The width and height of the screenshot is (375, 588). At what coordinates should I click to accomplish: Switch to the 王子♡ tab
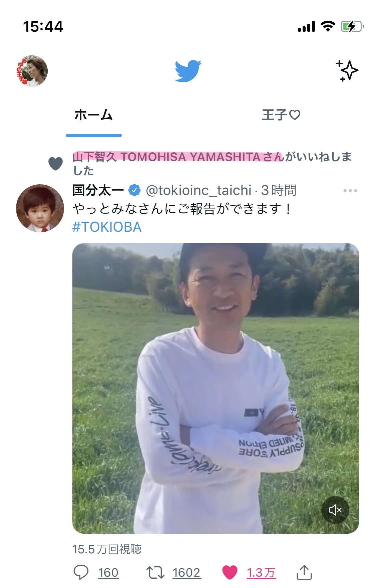point(281,115)
